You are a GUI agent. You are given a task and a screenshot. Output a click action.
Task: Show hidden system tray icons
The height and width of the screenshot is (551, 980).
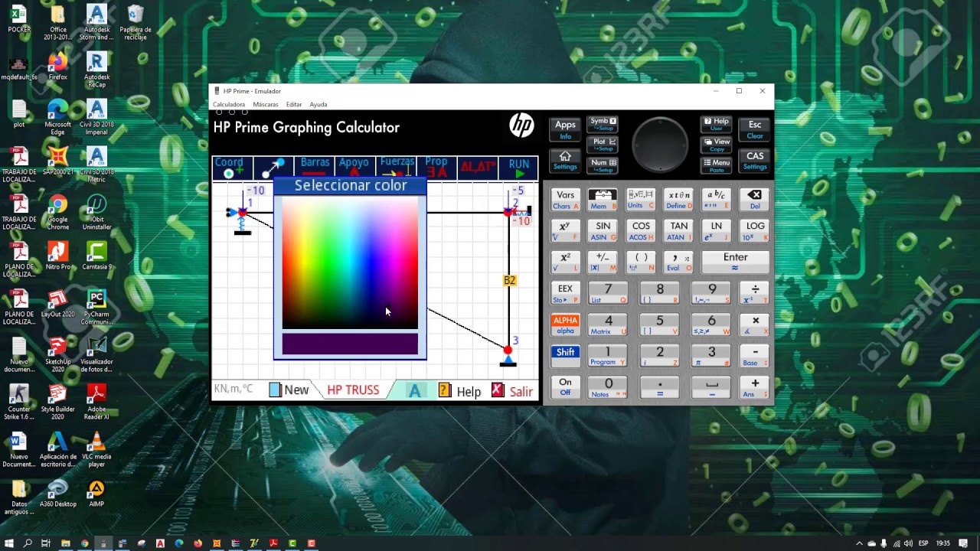[859, 543]
